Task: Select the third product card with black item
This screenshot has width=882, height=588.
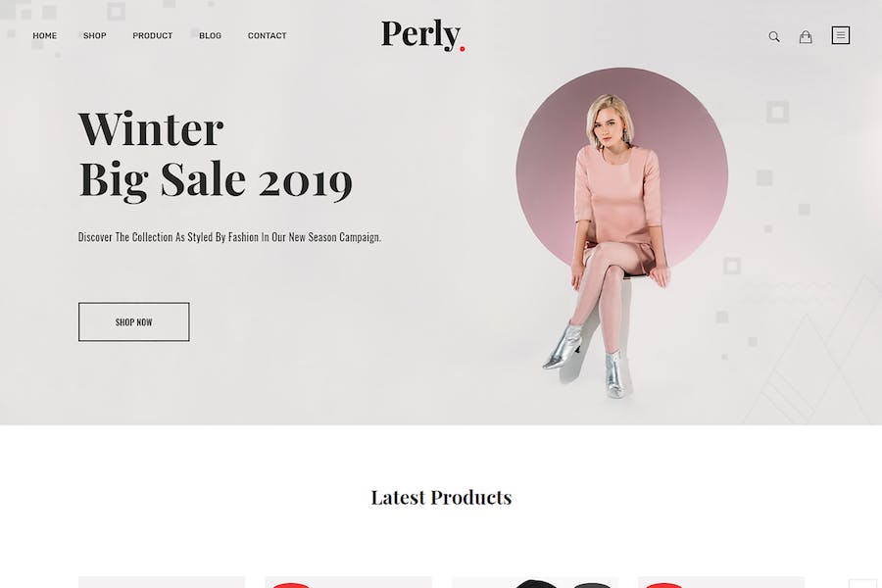Action: click(535, 582)
